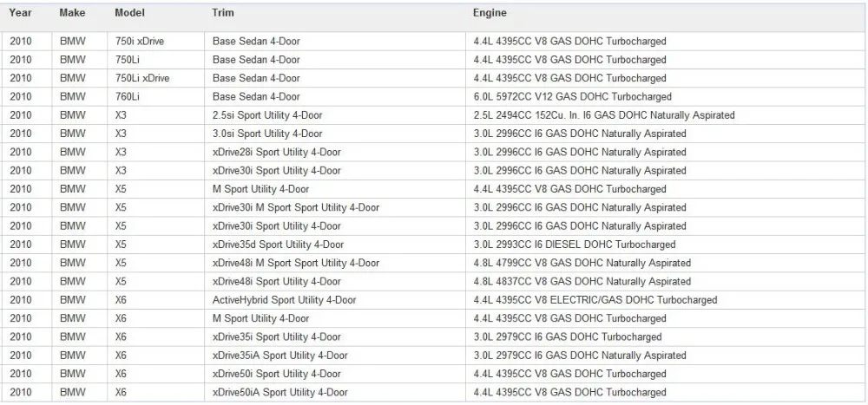The height and width of the screenshot is (405, 868).
Task: Select the xDrive48i M Sport trim cell
Action: coord(335,263)
